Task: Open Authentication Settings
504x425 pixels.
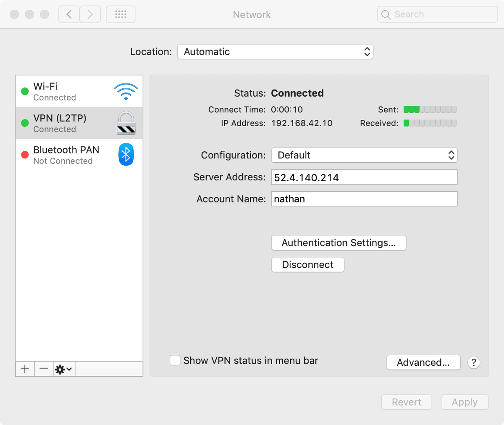Action: 339,243
